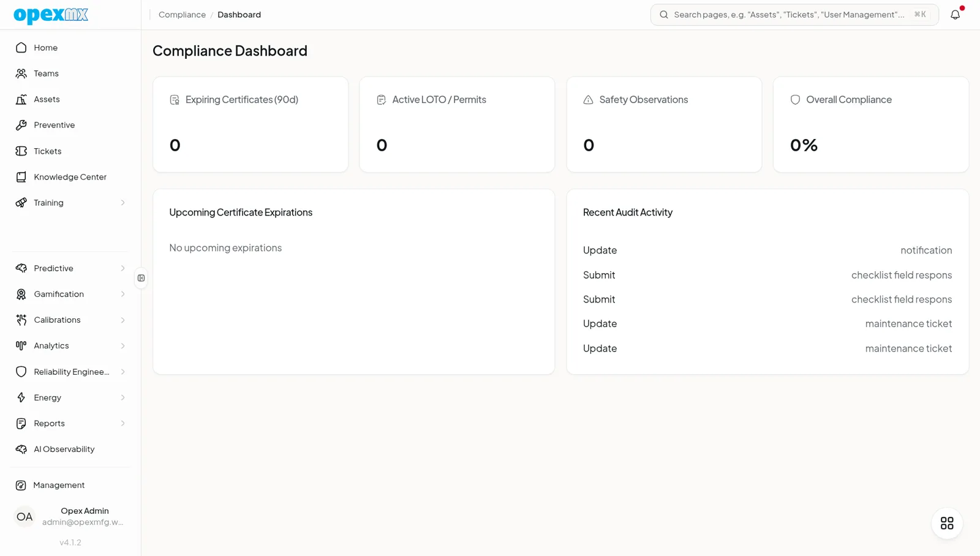Viewport: 980px width, 556px height.
Task: Open AI Observability page
Action: [x=70, y=449]
